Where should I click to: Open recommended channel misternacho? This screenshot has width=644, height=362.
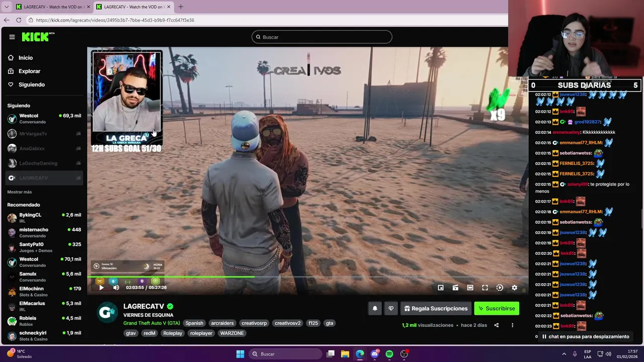[x=44, y=233]
